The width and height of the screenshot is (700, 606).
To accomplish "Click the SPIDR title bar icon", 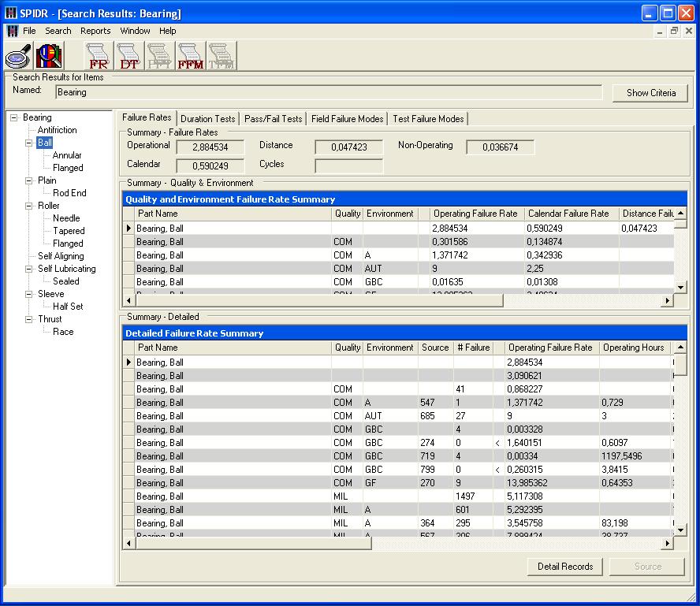I will coord(11,13).
